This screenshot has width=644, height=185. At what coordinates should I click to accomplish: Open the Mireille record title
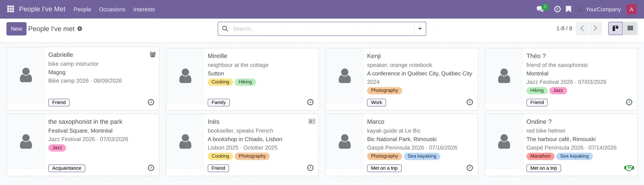[x=217, y=56]
